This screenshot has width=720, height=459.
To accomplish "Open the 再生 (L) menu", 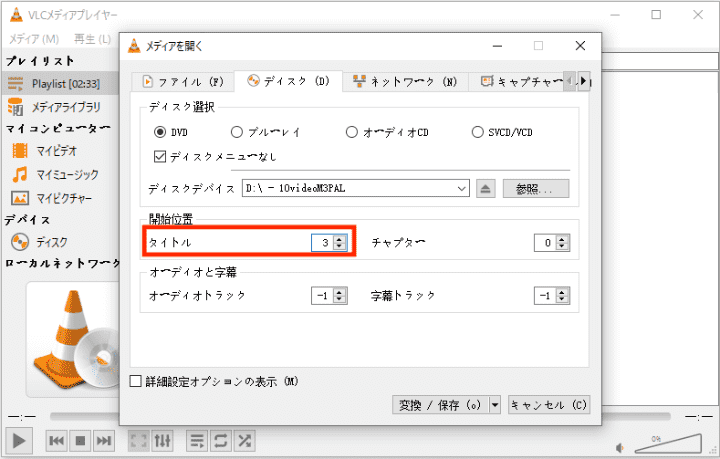I will point(92,39).
